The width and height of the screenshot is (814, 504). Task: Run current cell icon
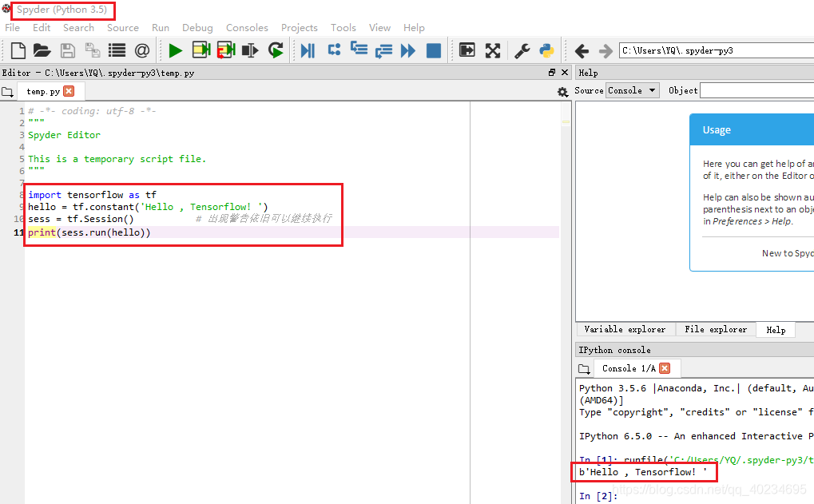[201, 50]
